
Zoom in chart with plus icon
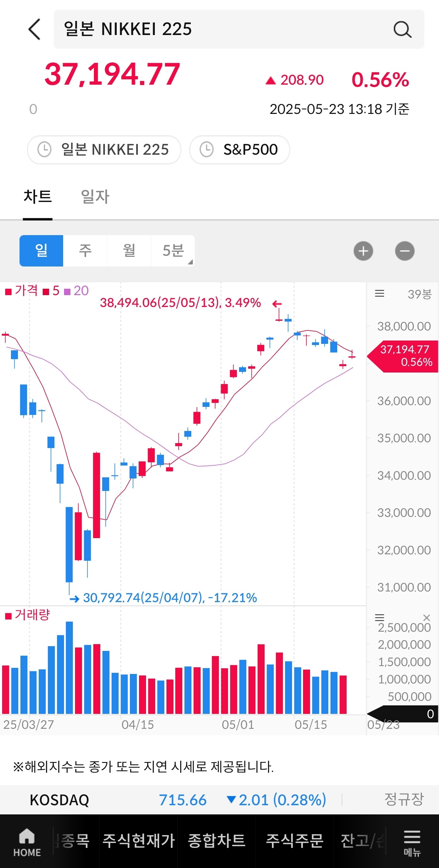(363, 251)
